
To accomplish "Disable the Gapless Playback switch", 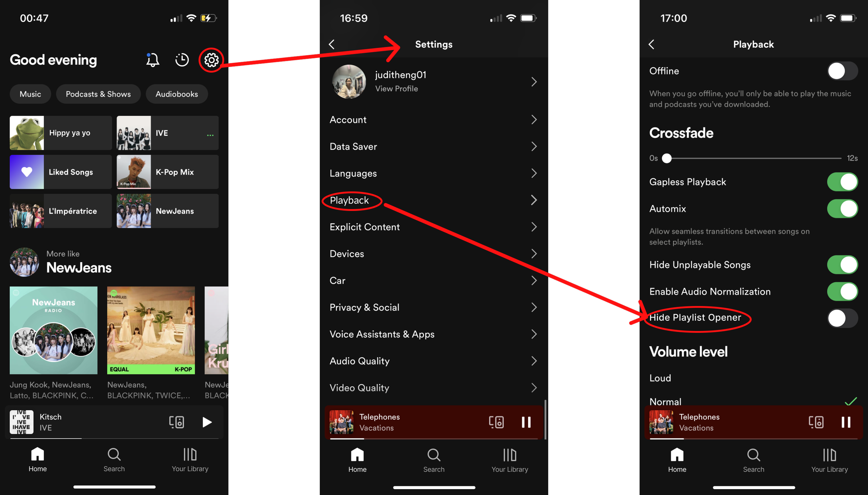I will [842, 182].
